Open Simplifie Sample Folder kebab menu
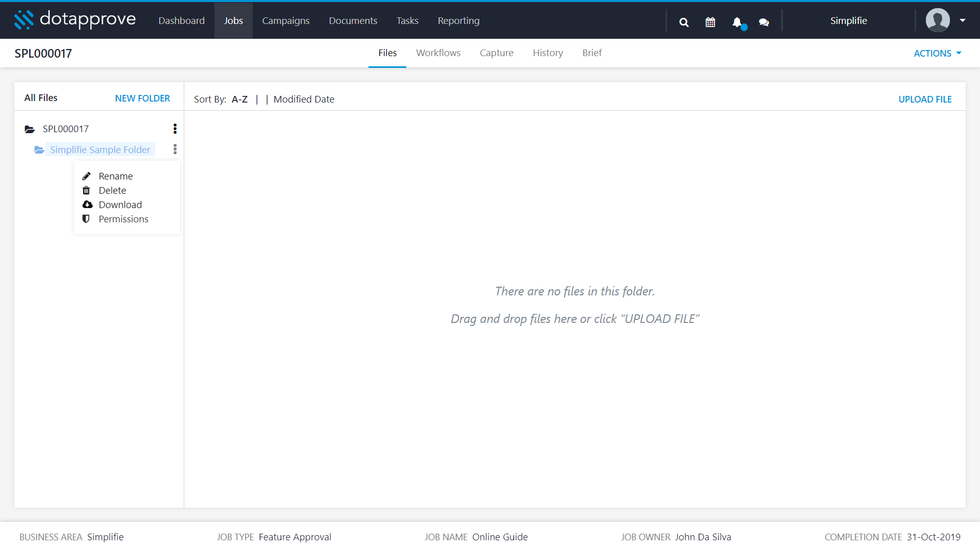980x551 pixels. click(x=175, y=149)
